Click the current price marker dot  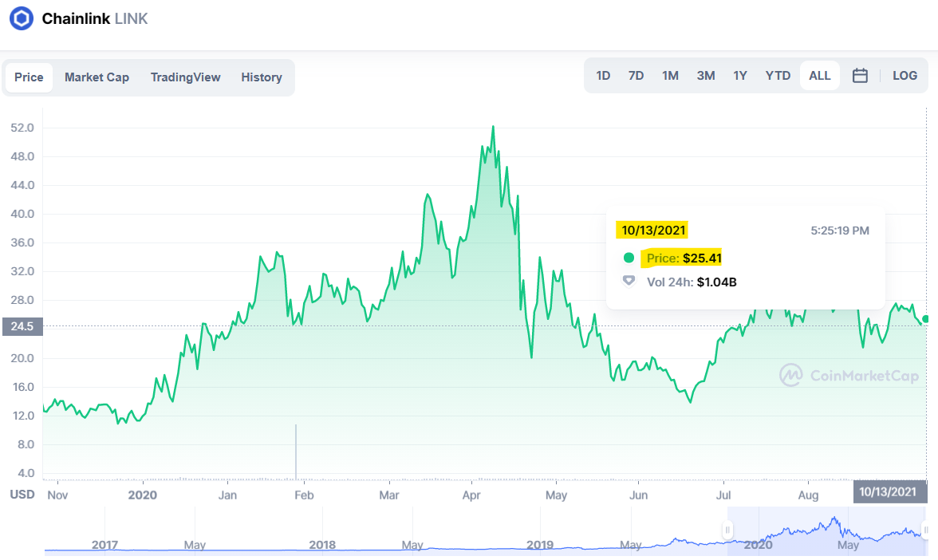coord(926,319)
